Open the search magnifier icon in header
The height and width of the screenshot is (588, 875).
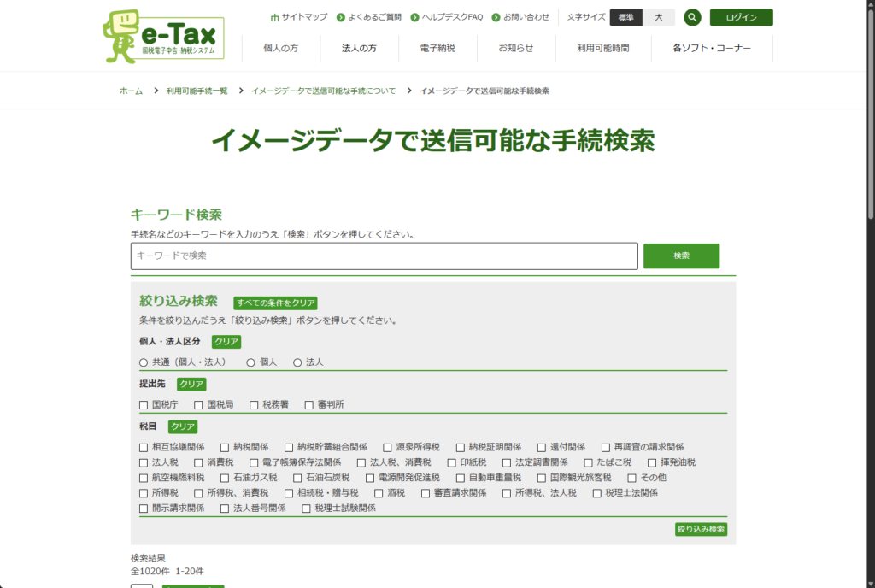(692, 17)
